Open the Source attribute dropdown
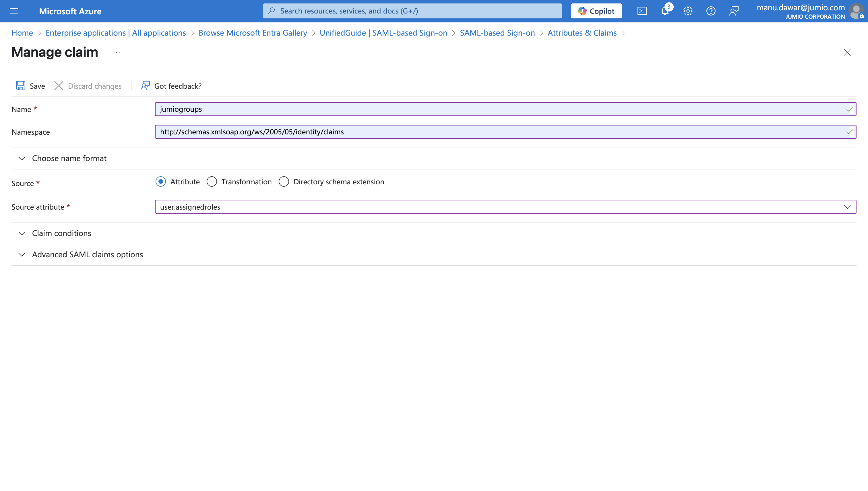The height and width of the screenshot is (491, 868). tap(847, 207)
